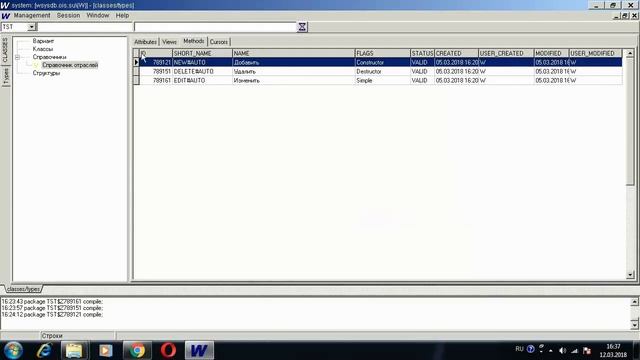Open the Window menu
This screenshot has width=640, height=360.
point(98,16)
